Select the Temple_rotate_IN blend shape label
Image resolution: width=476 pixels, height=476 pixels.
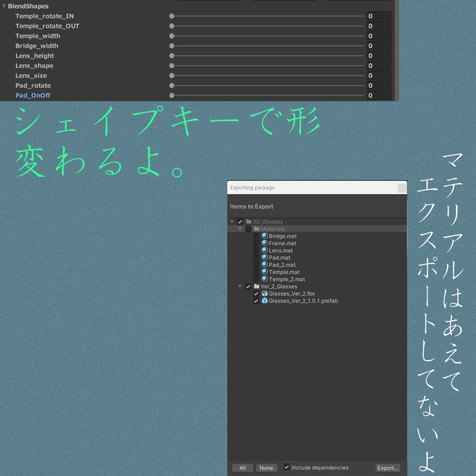[x=45, y=16]
